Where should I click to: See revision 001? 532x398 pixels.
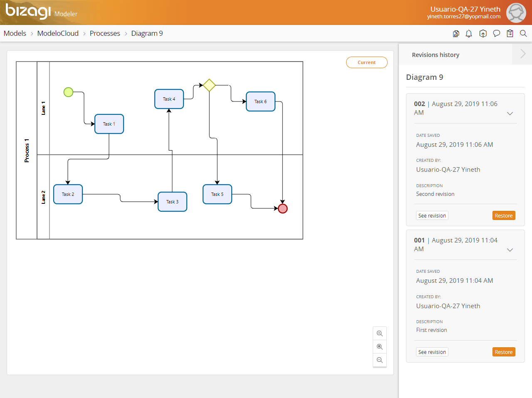pos(432,352)
